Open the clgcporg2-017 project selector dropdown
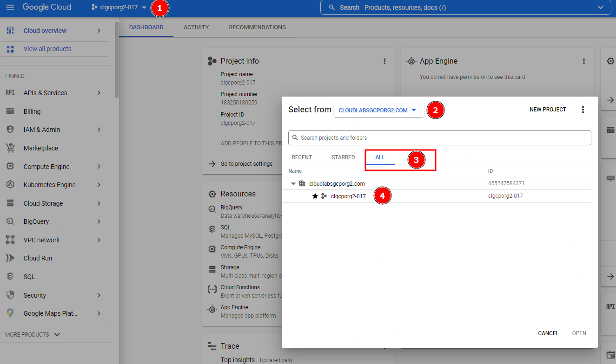616x364 pixels. click(x=119, y=7)
